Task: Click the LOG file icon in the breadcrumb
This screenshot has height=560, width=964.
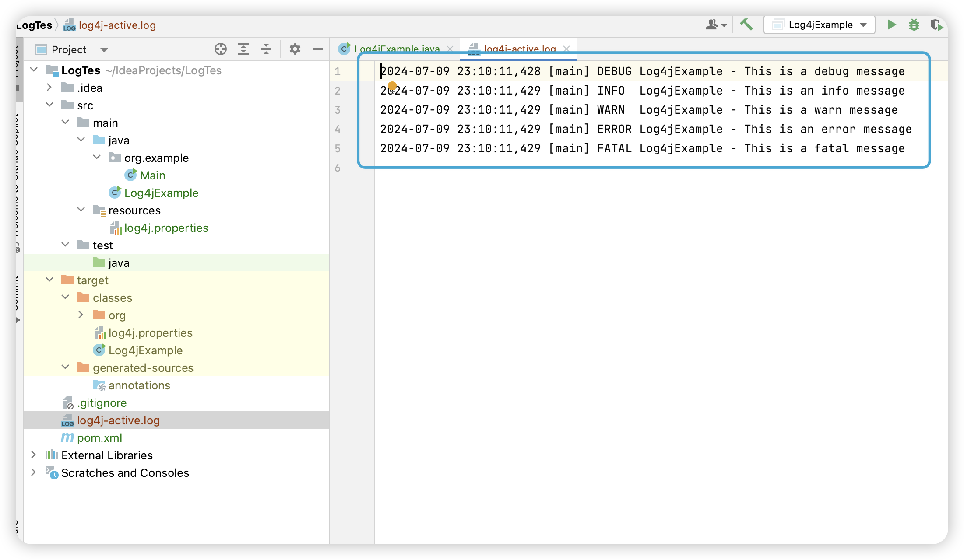Action: click(x=69, y=25)
